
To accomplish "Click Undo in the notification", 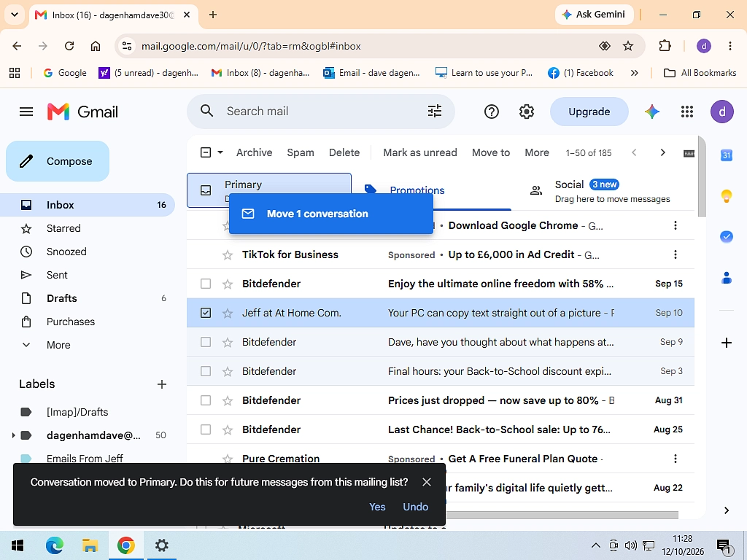I will tap(415, 507).
